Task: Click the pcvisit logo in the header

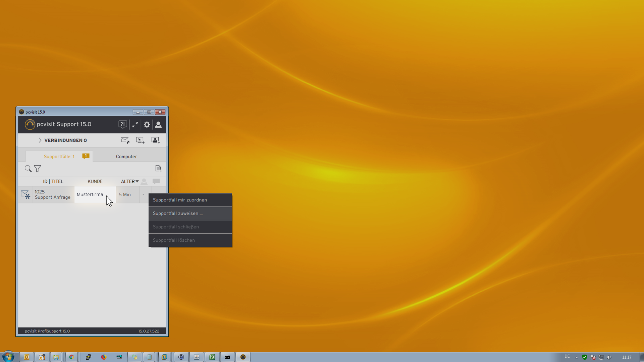Action: pos(30,124)
